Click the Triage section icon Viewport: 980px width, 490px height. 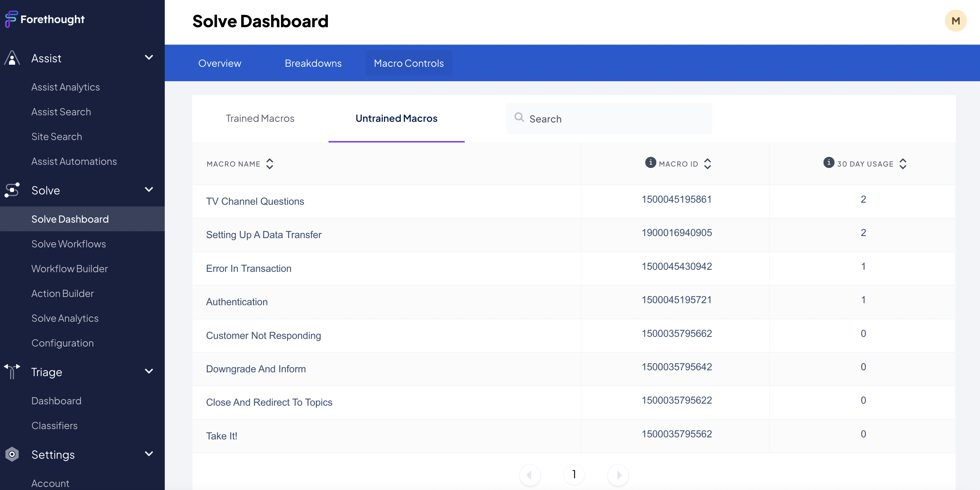12,371
